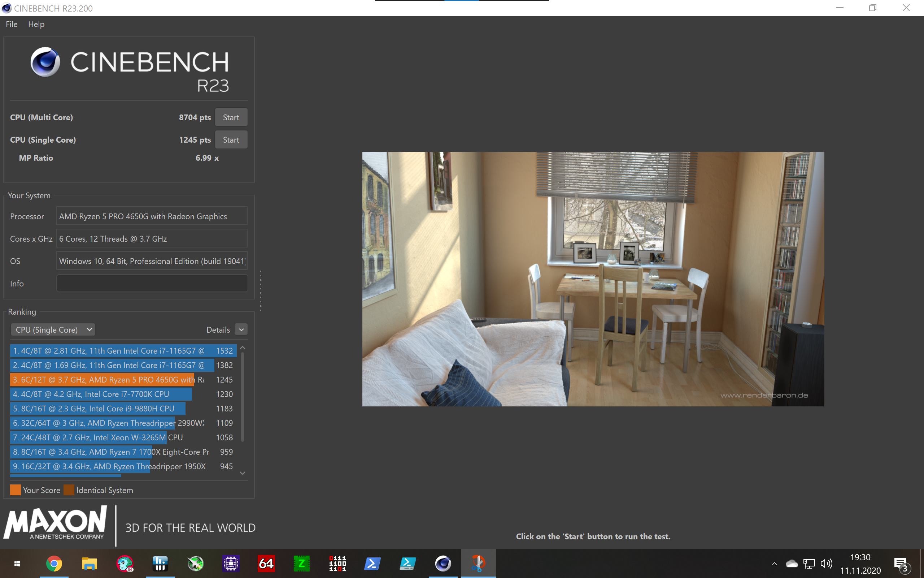Image resolution: width=924 pixels, height=578 pixels.
Task: Select the Ryzen 7 1700X ranking row
Action: click(123, 452)
